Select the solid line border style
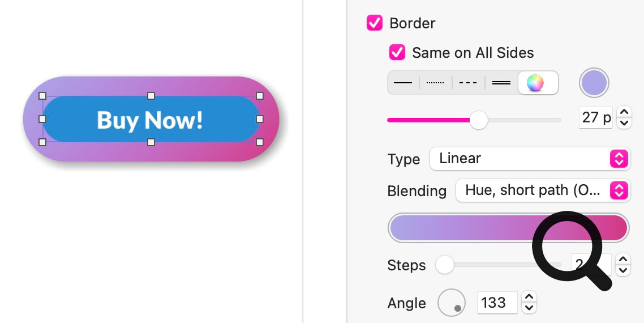 [x=403, y=83]
